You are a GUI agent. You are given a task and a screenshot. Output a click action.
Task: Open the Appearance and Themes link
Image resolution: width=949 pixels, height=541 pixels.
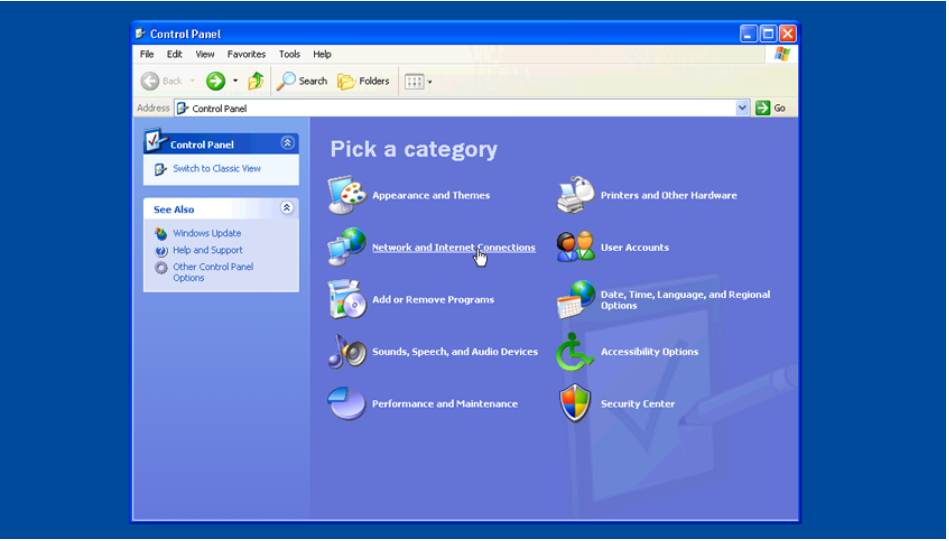[431, 195]
